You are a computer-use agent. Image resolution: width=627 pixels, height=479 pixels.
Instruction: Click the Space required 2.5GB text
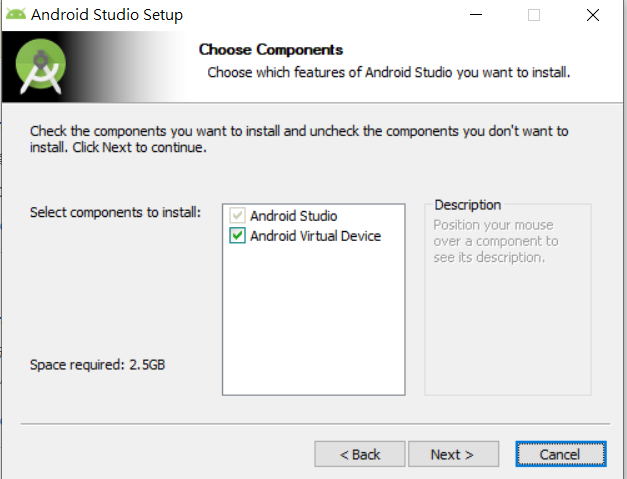point(97,365)
